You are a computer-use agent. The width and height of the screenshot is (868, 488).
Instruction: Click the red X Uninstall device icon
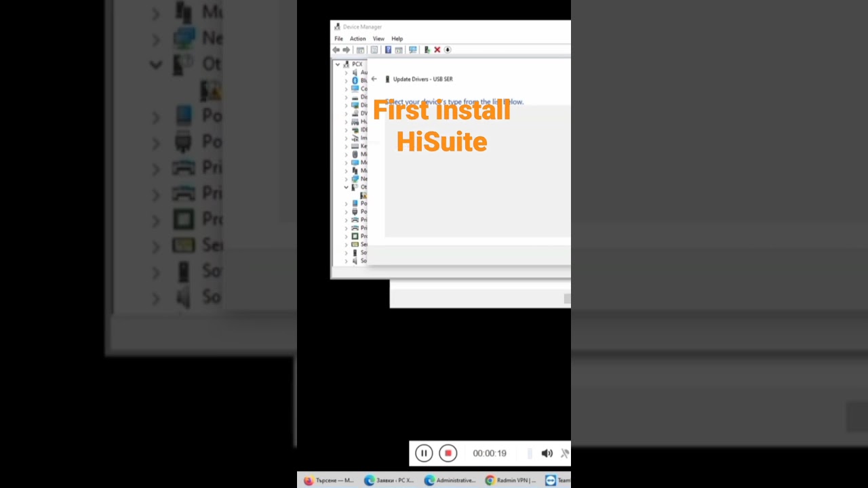437,49
